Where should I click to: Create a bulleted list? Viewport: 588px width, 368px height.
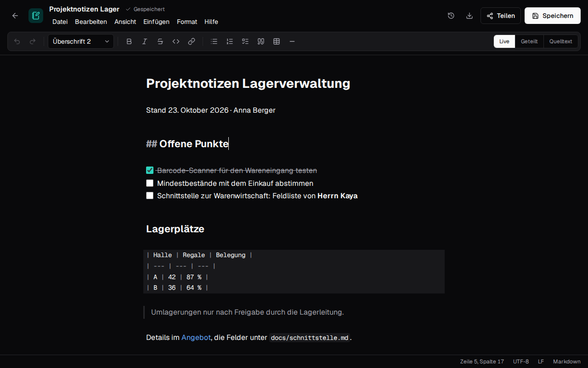point(214,41)
